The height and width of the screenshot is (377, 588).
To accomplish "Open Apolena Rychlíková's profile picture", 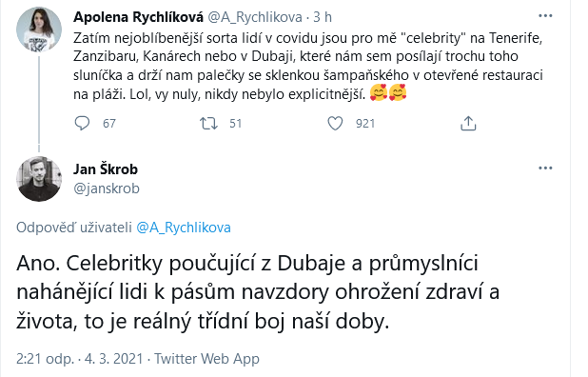I will point(39,29).
